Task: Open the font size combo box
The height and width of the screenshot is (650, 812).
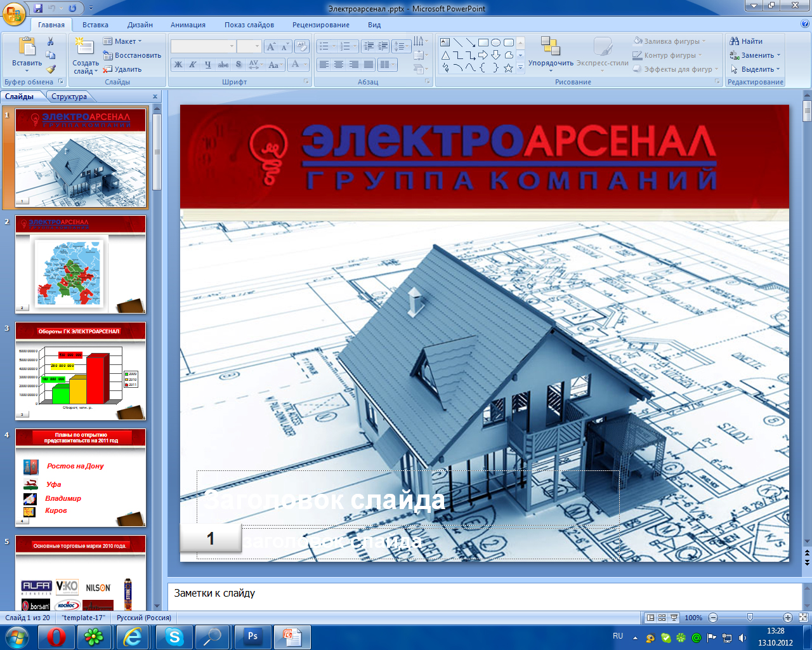Action: (x=249, y=46)
